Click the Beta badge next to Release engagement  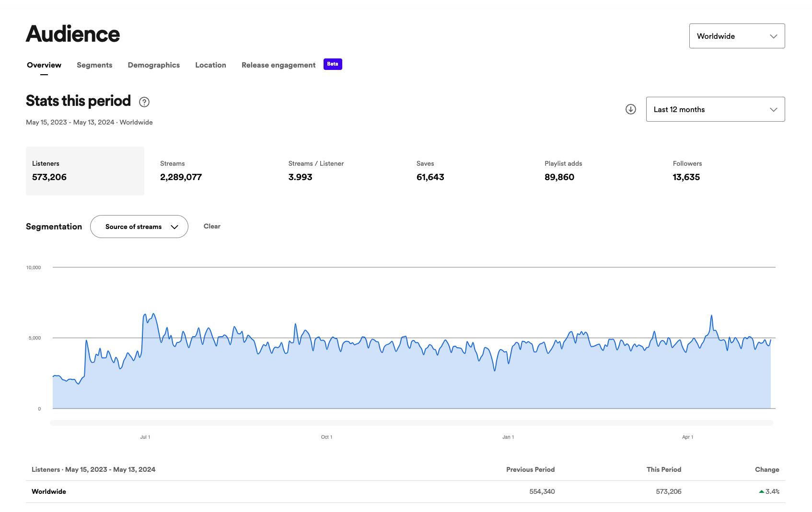click(x=333, y=64)
